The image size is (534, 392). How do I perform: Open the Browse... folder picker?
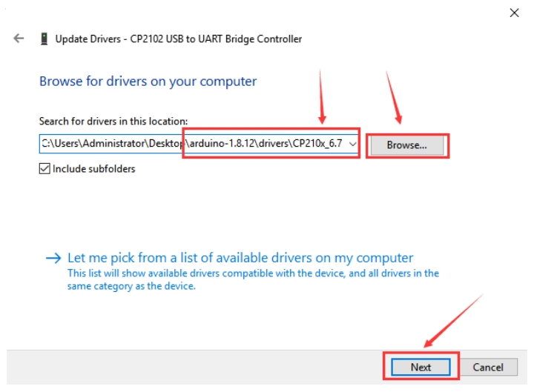click(407, 145)
